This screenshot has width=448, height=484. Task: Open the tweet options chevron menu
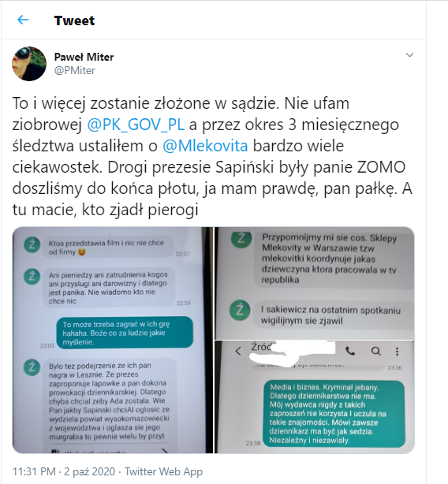pyautogui.click(x=409, y=55)
